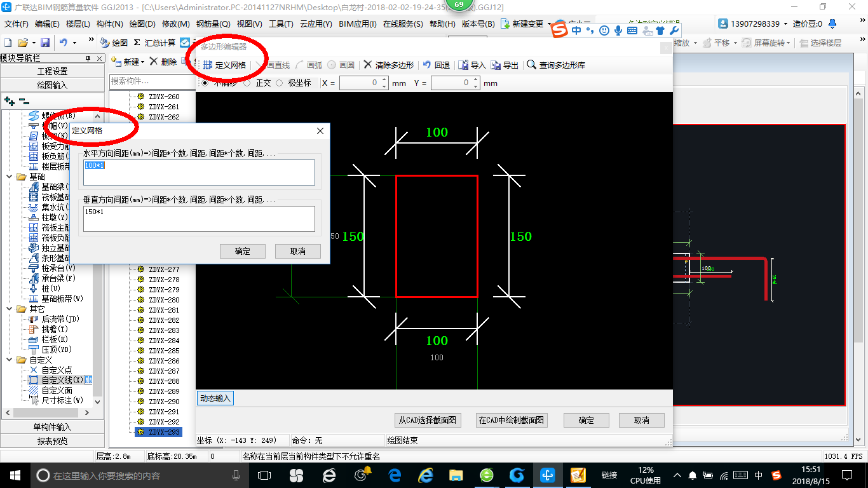868x488 pixels.
Task: Click 从CAD选择截面图 button
Action: (x=428, y=420)
